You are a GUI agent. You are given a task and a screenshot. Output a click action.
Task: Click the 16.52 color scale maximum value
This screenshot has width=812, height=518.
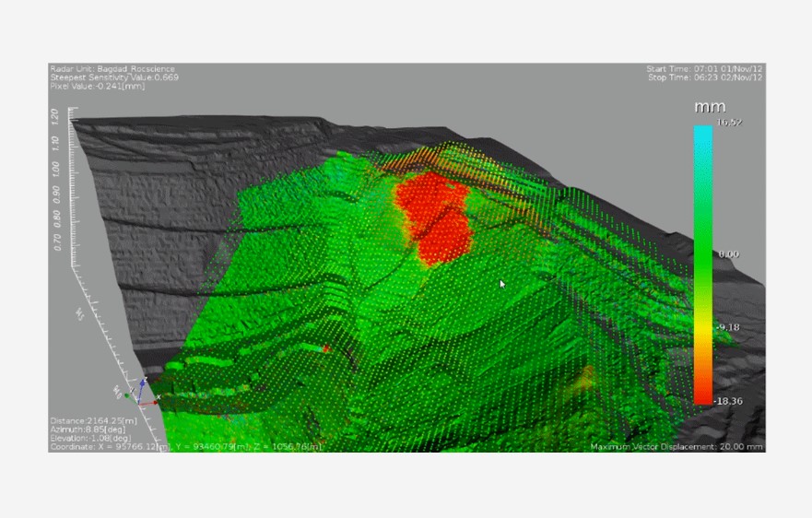pyautogui.click(x=729, y=123)
